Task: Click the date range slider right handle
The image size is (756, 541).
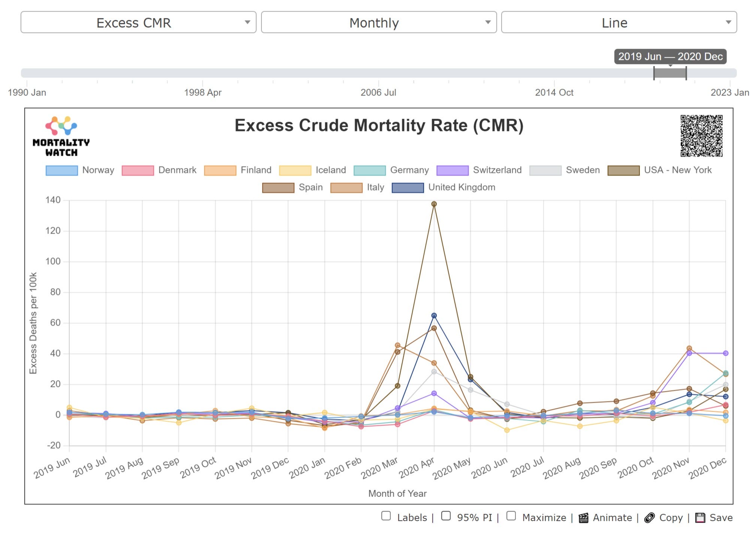Action: 686,73
